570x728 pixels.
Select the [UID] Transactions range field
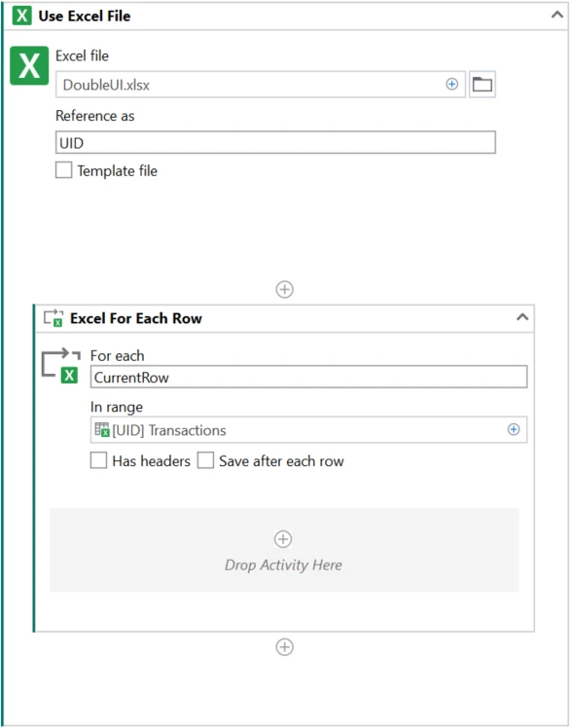click(x=309, y=429)
